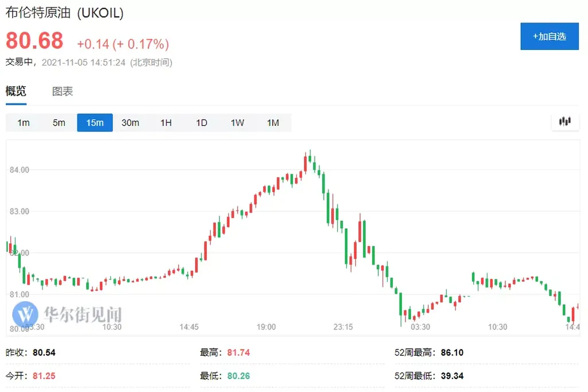Choose the 30m interval

tap(130, 123)
